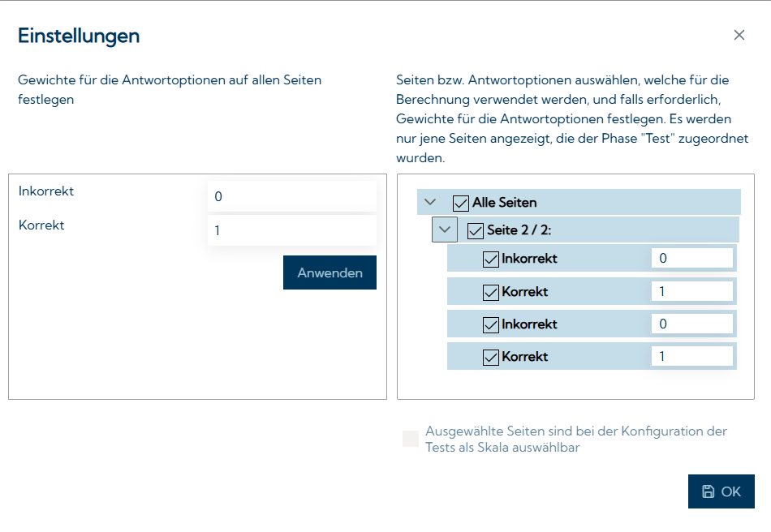Viewport: 771px width, 532px height.
Task: Collapse the Seite 2 / 2 chevron box
Action: click(x=444, y=230)
